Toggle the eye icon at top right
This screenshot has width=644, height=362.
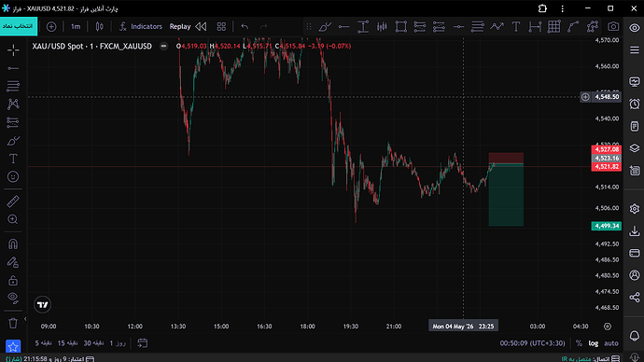click(634, 27)
